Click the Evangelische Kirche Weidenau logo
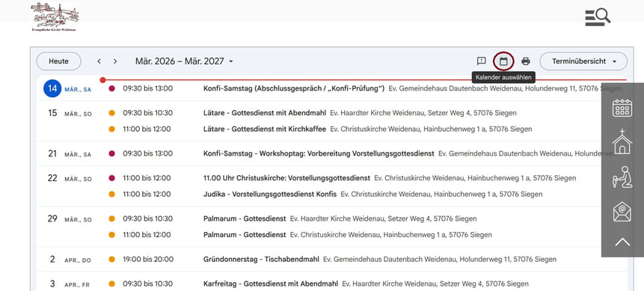The image size is (644, 291). tap(55, 17)
